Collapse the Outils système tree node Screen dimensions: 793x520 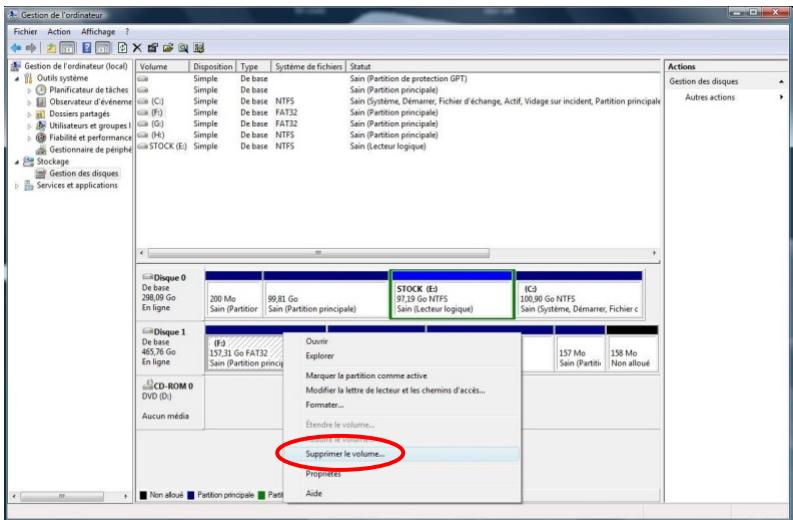tap(17, 79)
